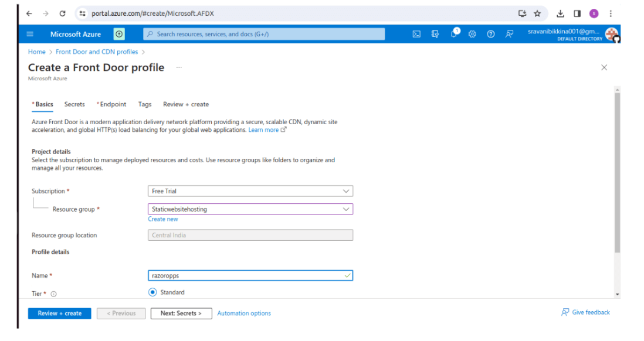Viewport: 644px width, 341px height.
Task: Select the Standard tier radio button
Action: [x=153, y=292]
